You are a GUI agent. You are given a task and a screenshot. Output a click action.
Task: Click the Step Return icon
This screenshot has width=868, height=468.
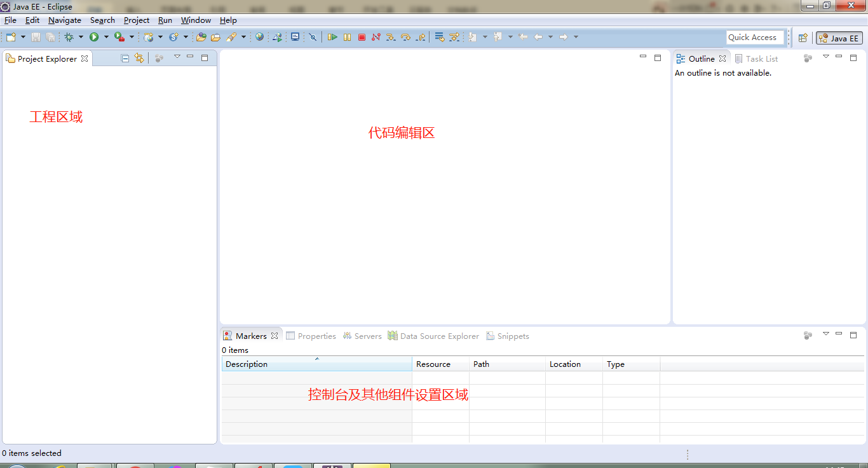point(421,38)
